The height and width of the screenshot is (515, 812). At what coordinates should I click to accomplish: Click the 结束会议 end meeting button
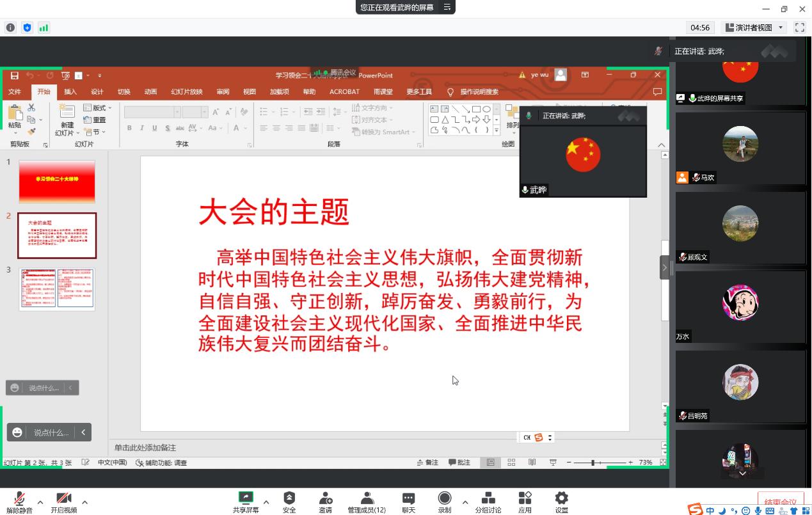pyautogui.click(x=780, y=503)
